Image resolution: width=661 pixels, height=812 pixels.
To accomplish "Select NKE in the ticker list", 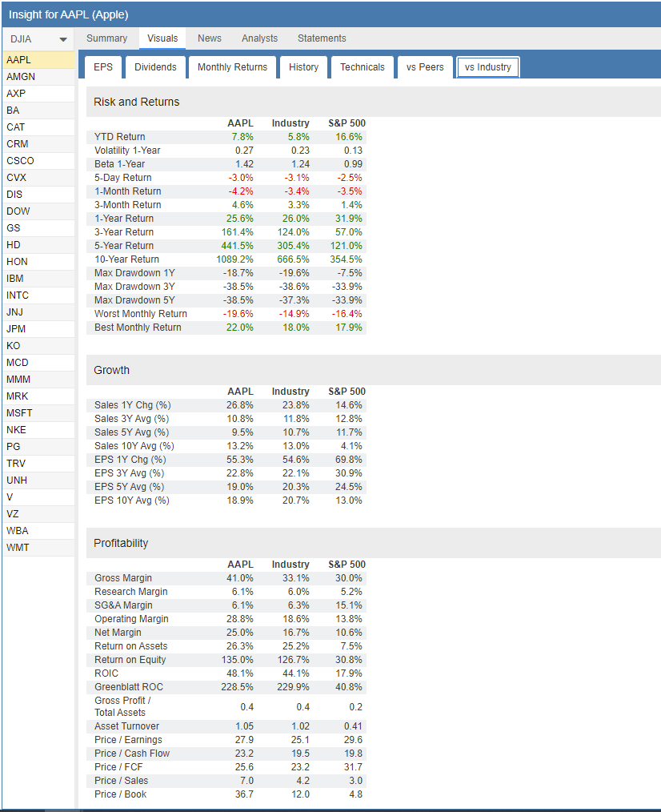I will 38,430.
